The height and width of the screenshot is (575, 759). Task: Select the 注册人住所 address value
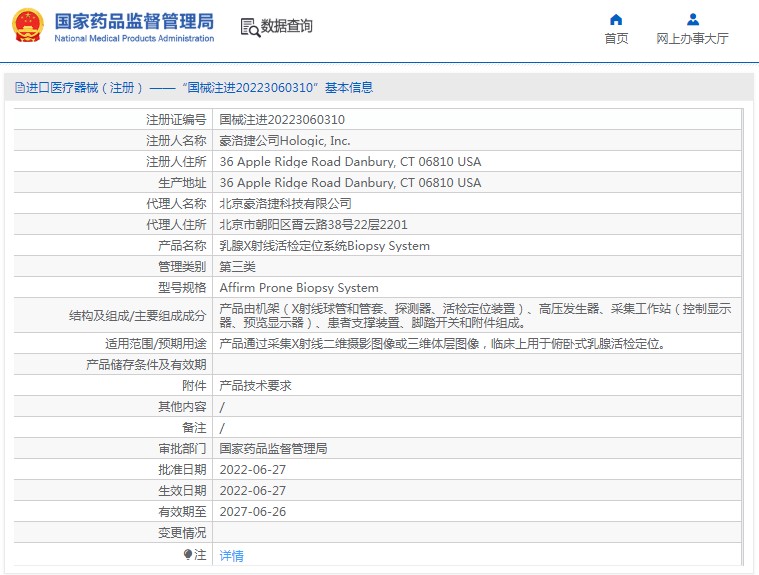point(350,162)
